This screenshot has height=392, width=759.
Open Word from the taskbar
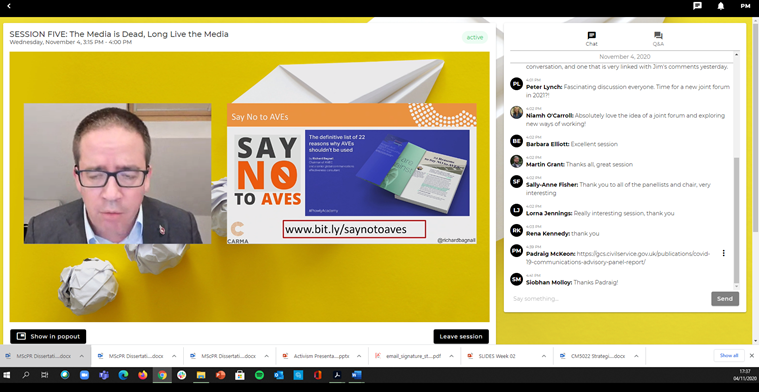[x=357, y=375]
